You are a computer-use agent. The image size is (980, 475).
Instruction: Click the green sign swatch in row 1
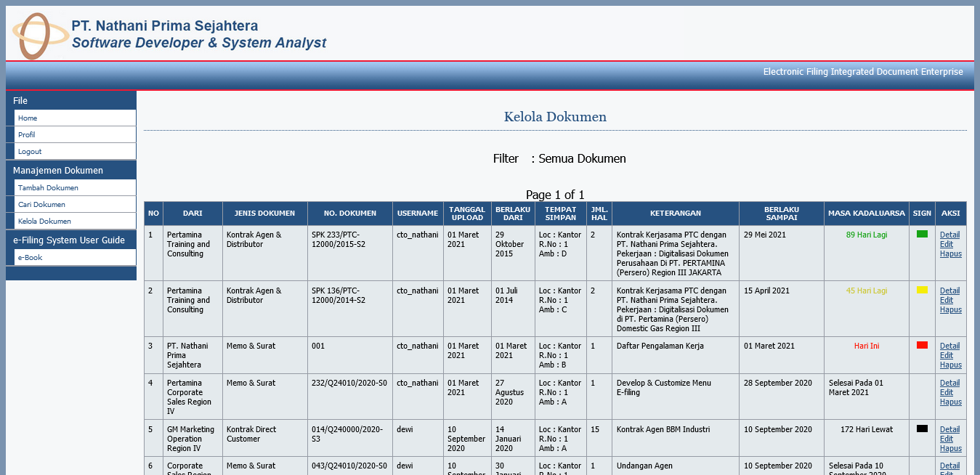pos(922,234)
